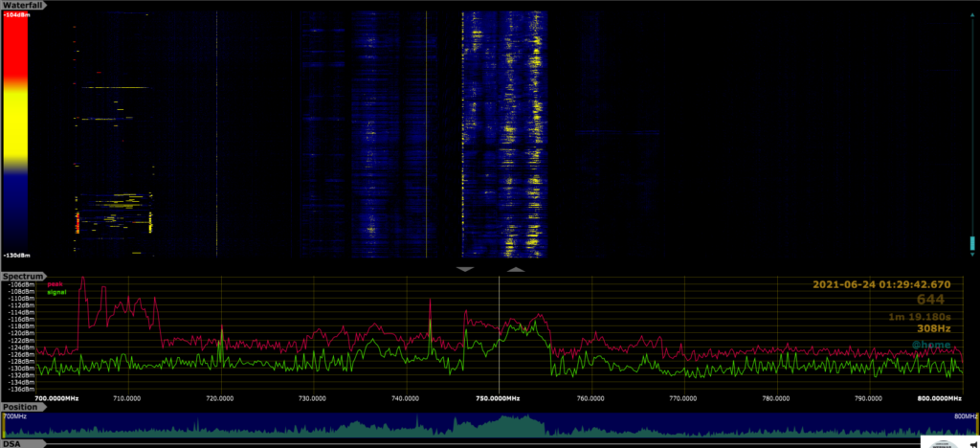The image size is (980, 448).
Task: Click the 800.0000MHz stop frequency label
Action: click(x=940, y=398)
